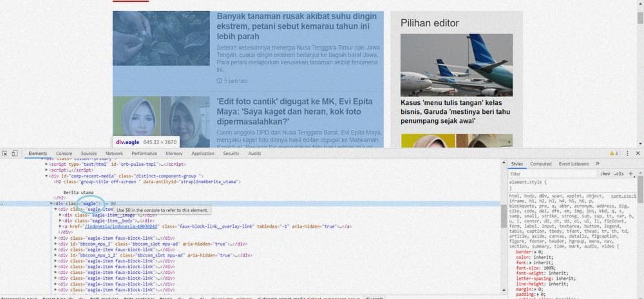Expand the eagle-item__body div node

coord(61,221)
